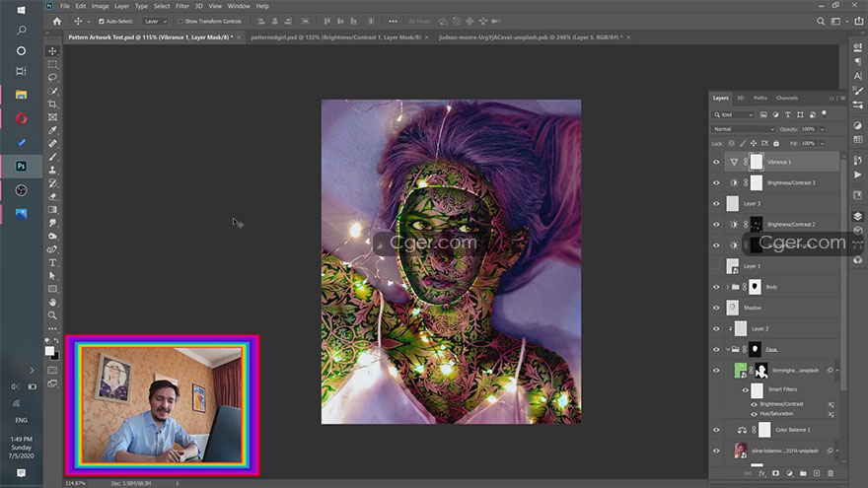The image size is (868, 488).
Task: Collapse filters of alina-lobanov unsplash layer
Action: 837,451
